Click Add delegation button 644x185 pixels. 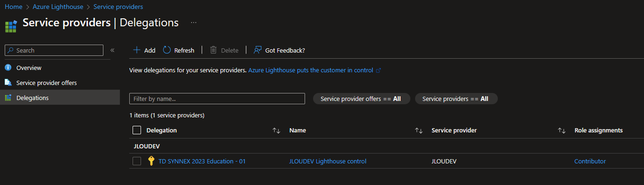[x=144, y=50]
